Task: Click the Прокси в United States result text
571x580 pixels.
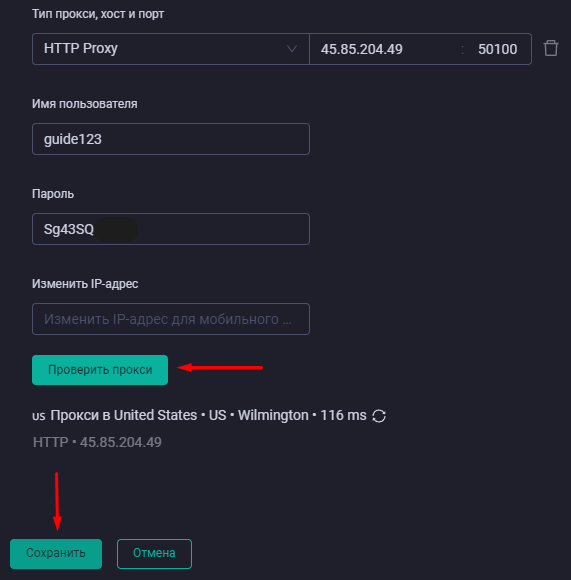Action: click(124, 415)
